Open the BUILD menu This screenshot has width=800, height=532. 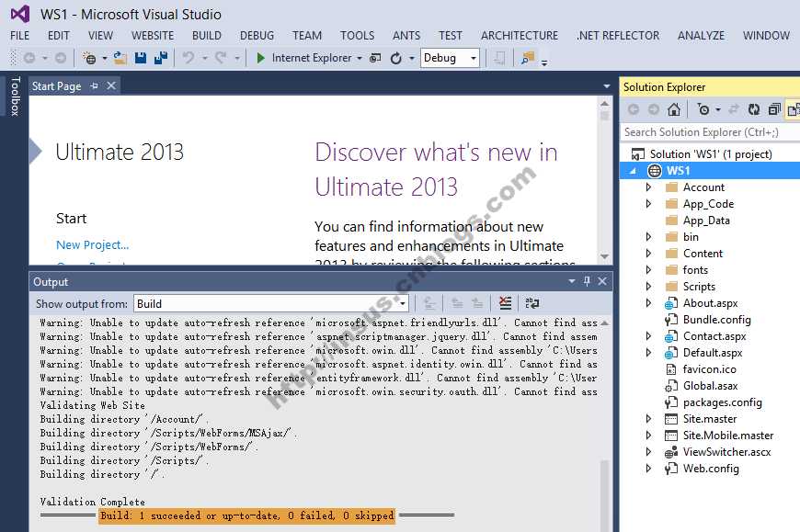[x=207, y=36]
